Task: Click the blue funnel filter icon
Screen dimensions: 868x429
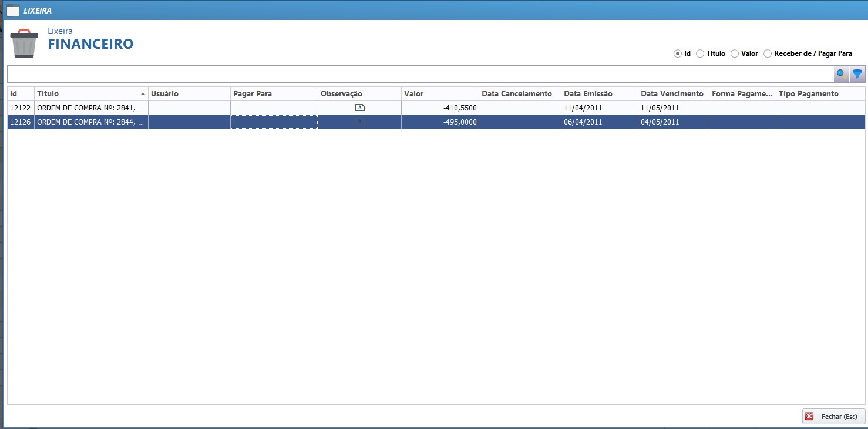Action: click(x=857, y=74)
